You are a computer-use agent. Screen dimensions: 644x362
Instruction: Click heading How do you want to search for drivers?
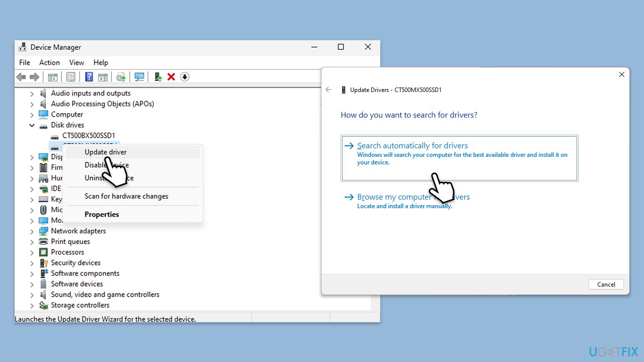[x=409, y=115]
